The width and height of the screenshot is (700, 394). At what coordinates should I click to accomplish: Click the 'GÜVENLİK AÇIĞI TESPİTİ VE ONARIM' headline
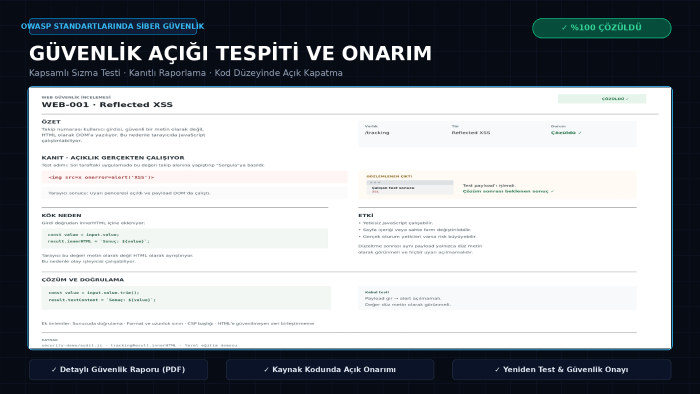230,53
